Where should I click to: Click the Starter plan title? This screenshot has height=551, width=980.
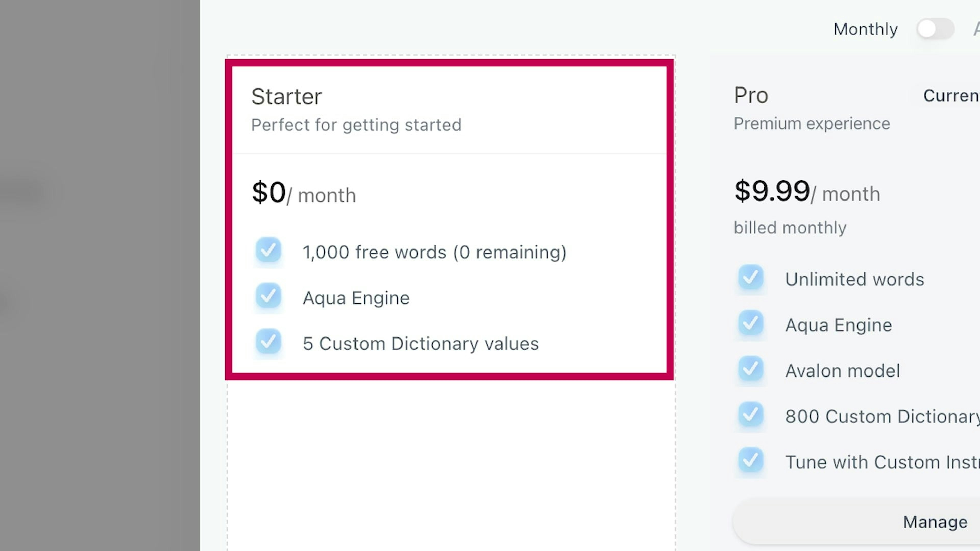point(286,96)
